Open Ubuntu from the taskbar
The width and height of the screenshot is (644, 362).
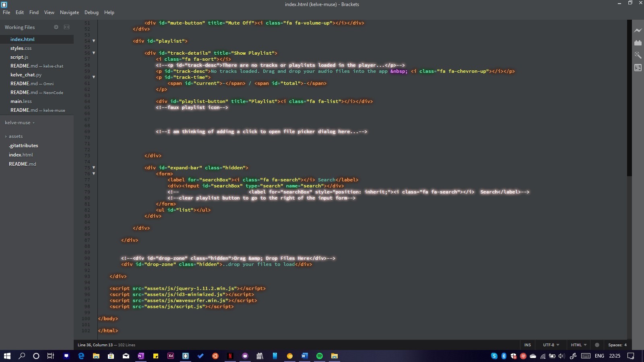click(x=215, y=356)
